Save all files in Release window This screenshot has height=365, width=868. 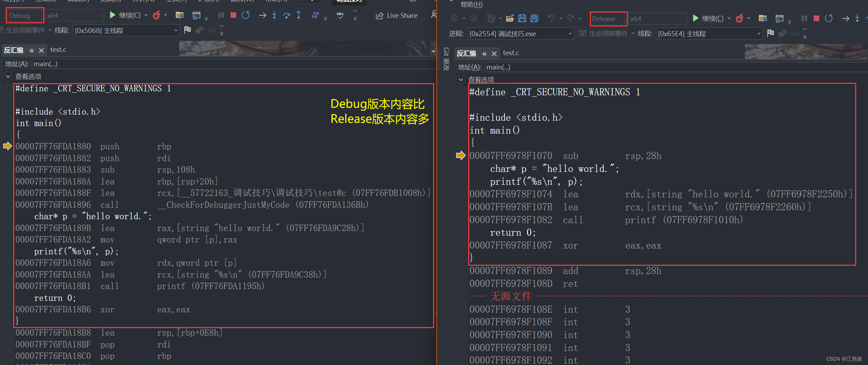[x=534, y=18]
